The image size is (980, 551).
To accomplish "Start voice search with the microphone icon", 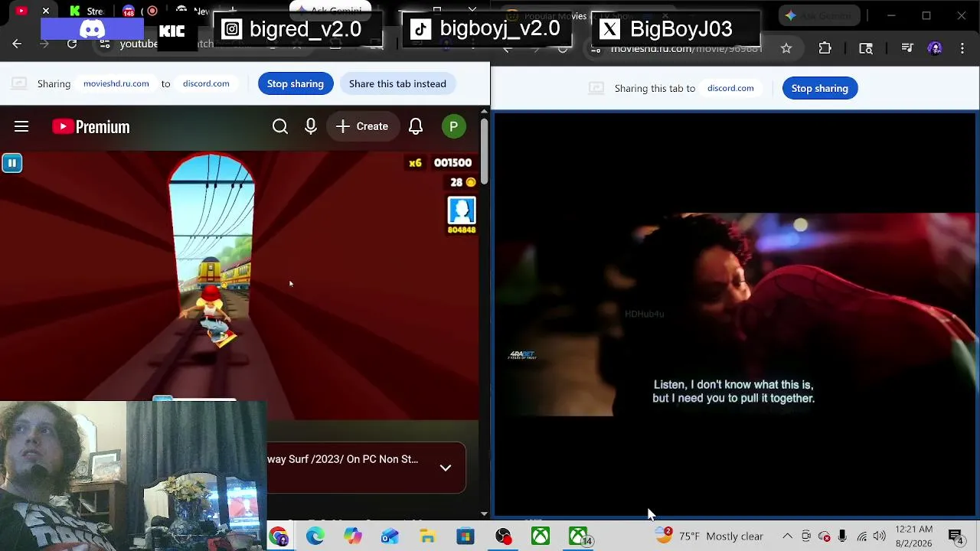I will coord(311,126).
